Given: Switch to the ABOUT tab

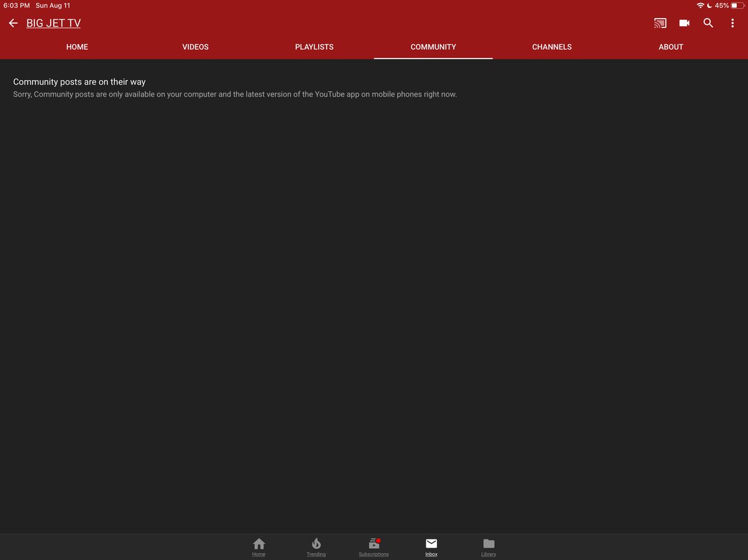Looking at the screenshot, I should pyautogui.click(x=671, y=47).
